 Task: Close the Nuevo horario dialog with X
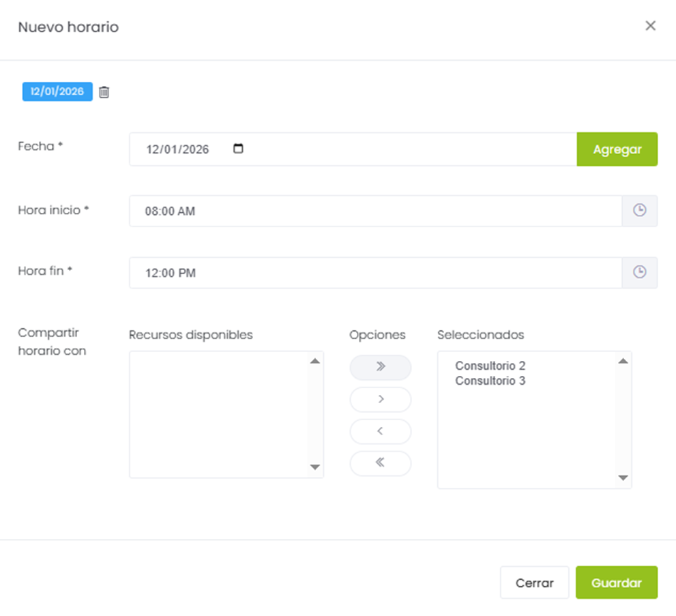pos(650,26)
